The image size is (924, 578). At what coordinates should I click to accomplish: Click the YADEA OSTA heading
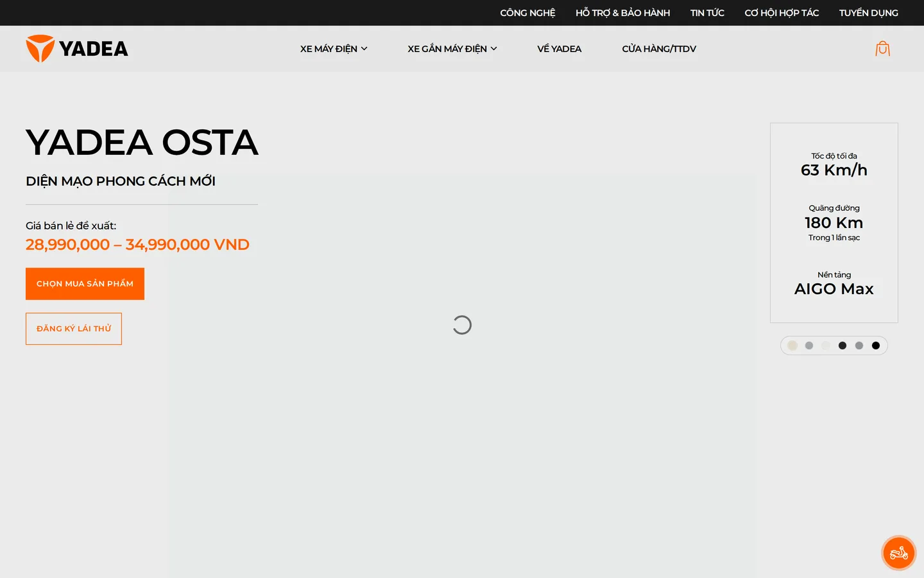coord(142,142)
